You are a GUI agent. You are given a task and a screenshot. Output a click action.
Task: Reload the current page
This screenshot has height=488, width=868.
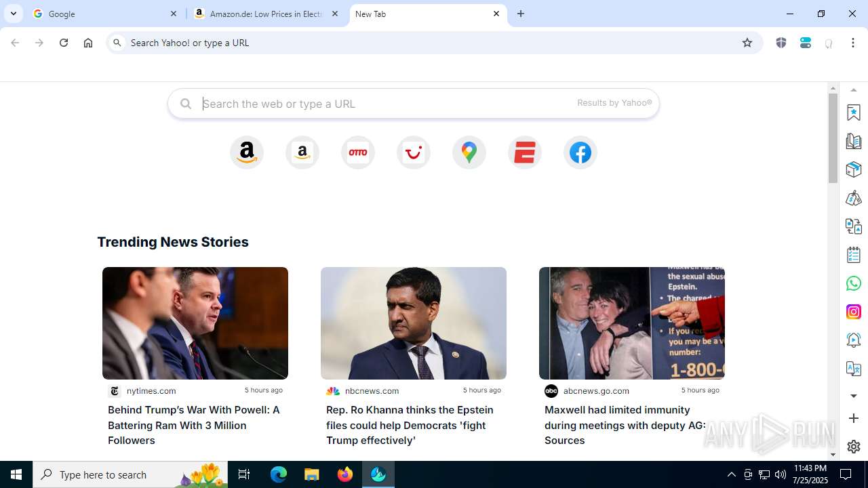coord(64,43)
